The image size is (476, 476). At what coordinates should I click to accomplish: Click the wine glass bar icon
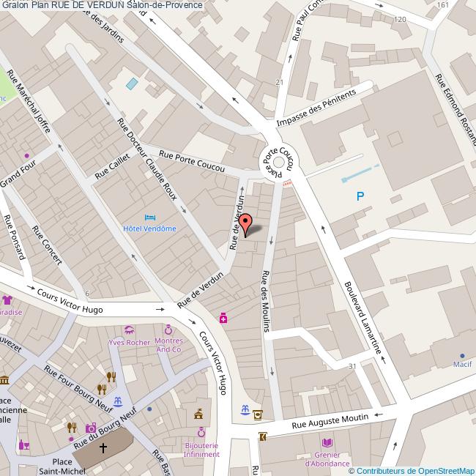tap(23, 445)
